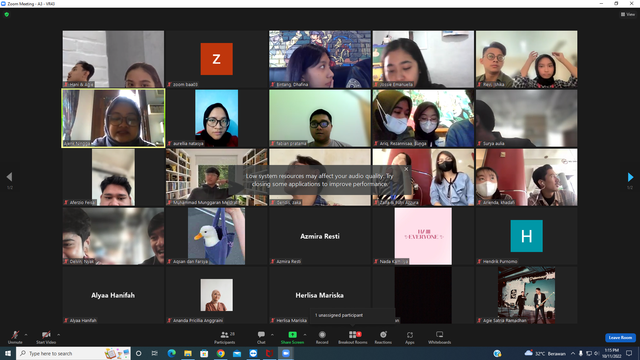Select the Jossie Emanuella video tile
This screenshot has width=640, height=360.
coord(423,59)
